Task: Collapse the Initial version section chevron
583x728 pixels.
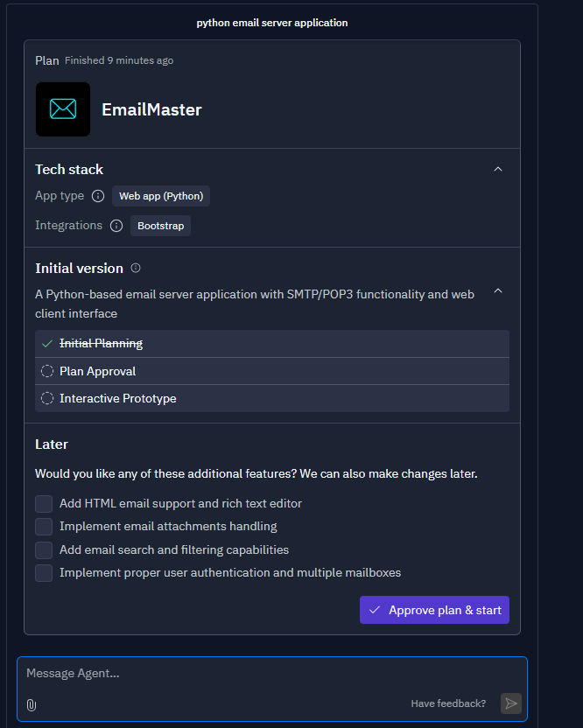Action: (x=498, y=290)
